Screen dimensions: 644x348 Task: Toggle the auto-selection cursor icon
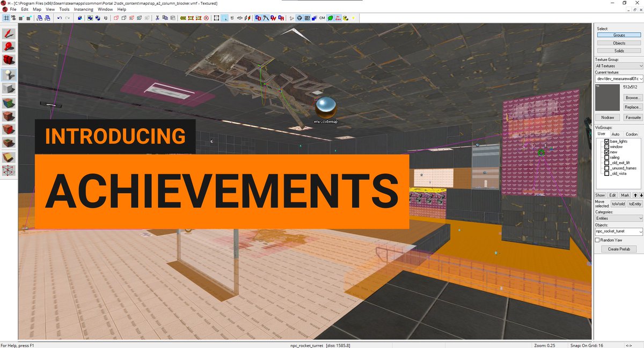coord(225,18)
